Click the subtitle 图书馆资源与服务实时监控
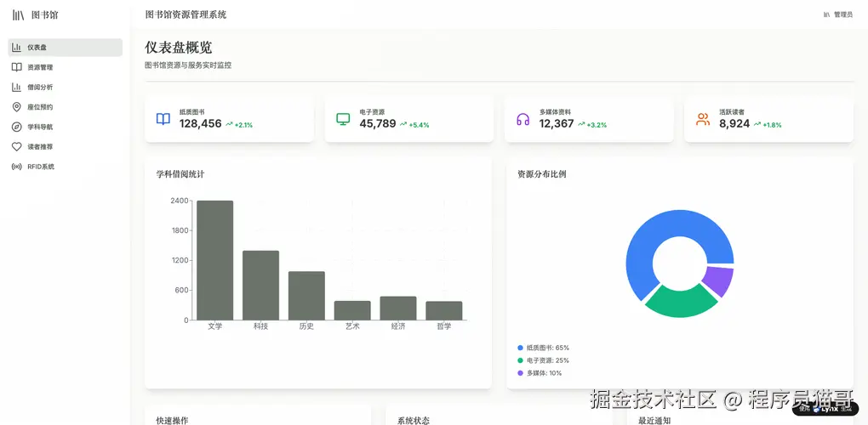Viewport: 868px width, 425px height. [x=188, y=65]
